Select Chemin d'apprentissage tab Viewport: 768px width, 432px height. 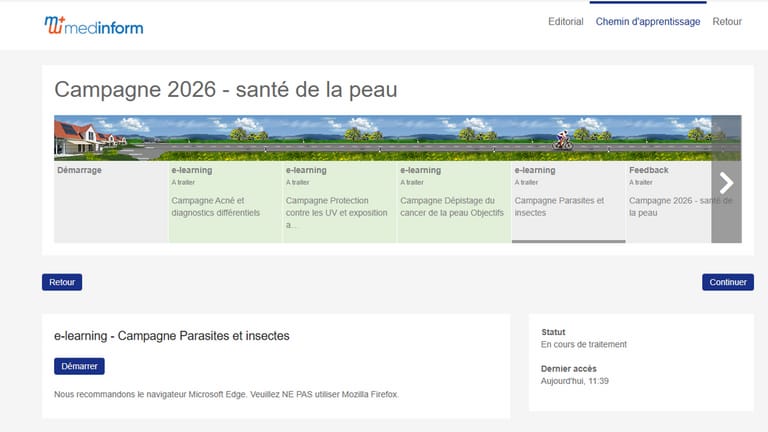pos(647,22)
